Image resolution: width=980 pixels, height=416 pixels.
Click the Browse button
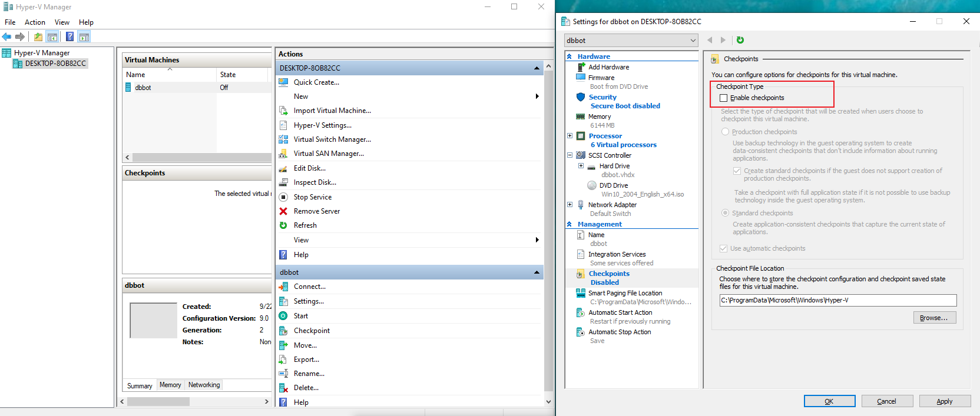(934, 318)
